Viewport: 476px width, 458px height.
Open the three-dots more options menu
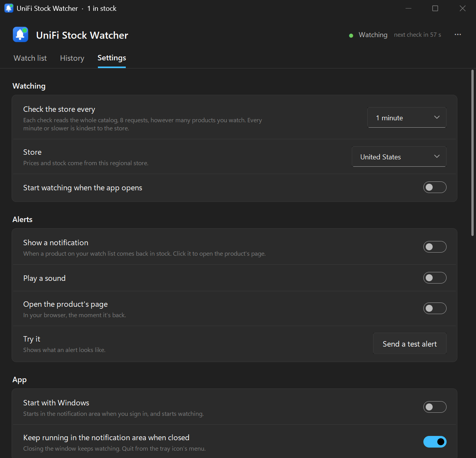pyautogui.click(x=458, y=34)
